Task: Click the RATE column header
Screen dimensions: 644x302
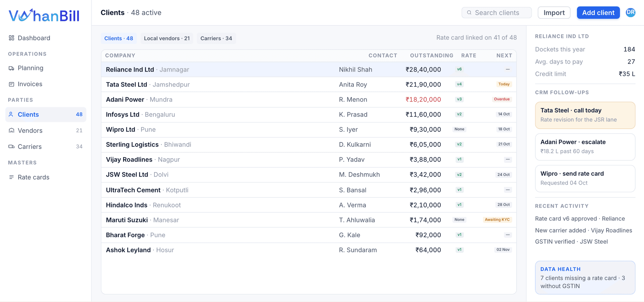Action: (469, 56)
